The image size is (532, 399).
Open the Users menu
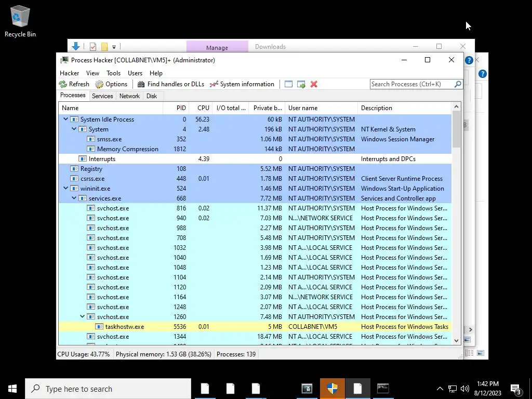point(135,73)
